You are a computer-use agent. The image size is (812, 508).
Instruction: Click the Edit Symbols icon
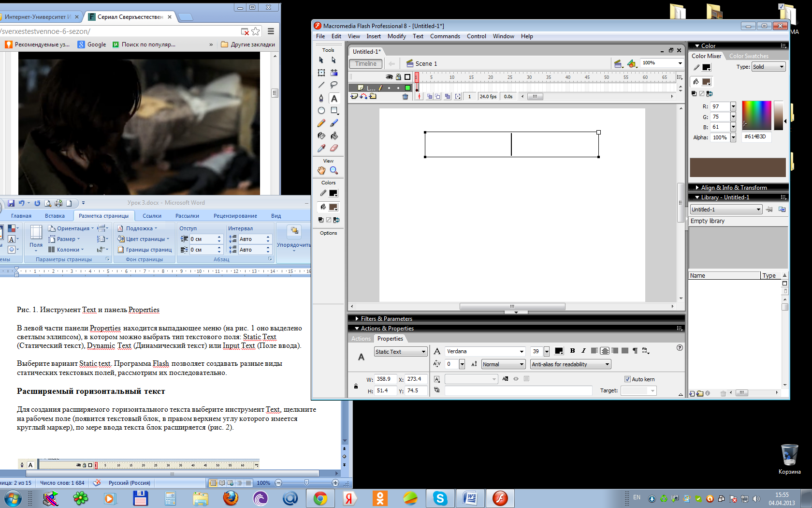(x=631, y=63)
